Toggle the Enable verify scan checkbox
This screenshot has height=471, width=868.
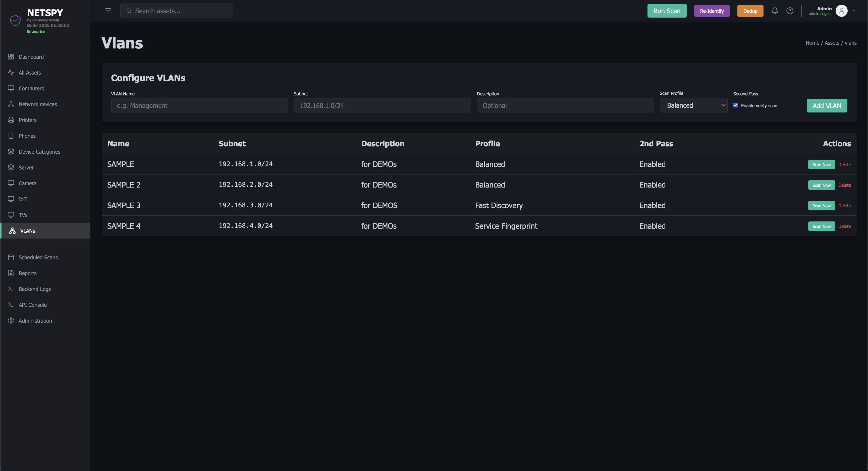coord(736,105)
